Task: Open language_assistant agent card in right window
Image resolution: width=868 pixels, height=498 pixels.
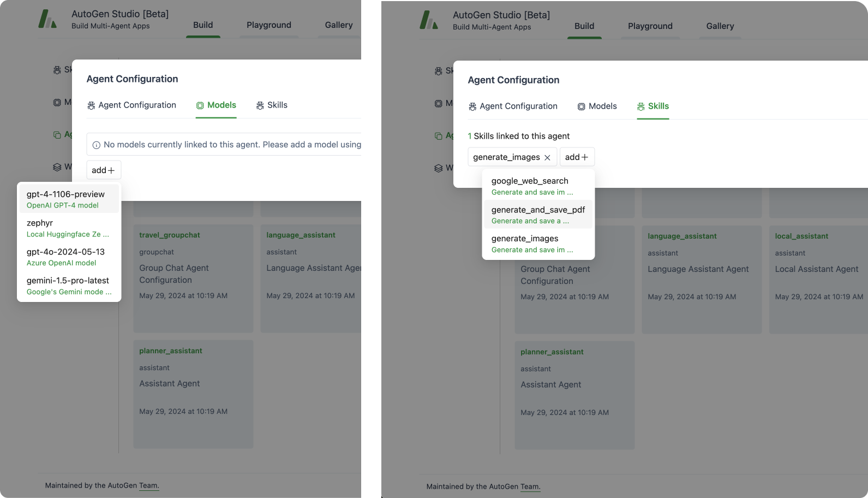Action: [702, 280]
